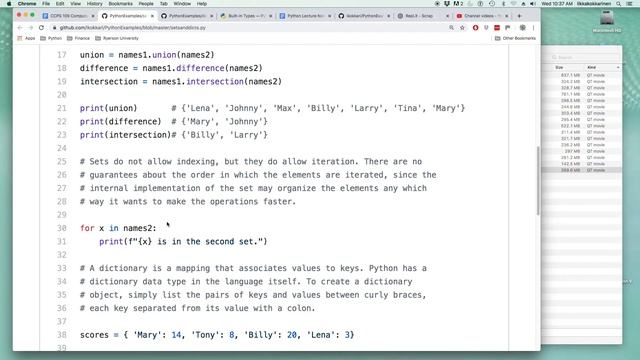Open the Bookmarks menu
The height and width of the screenshot is (360, 640).
coord(120,4)
